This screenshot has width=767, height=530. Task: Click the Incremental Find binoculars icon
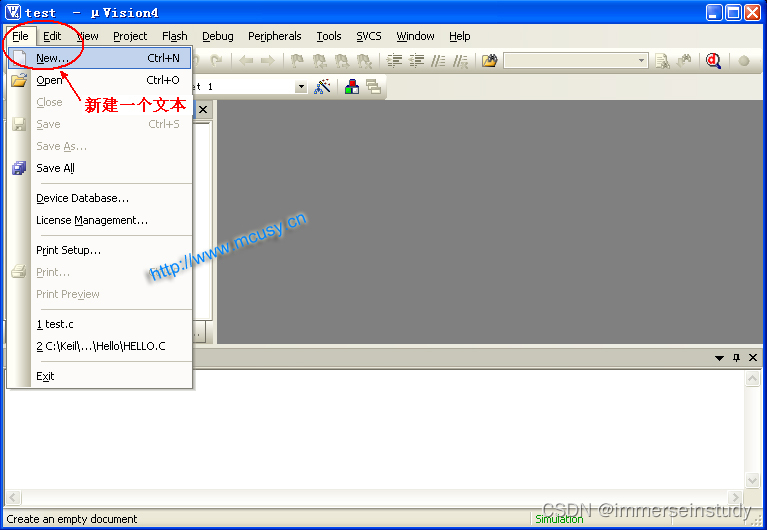[x=684, y=61]
